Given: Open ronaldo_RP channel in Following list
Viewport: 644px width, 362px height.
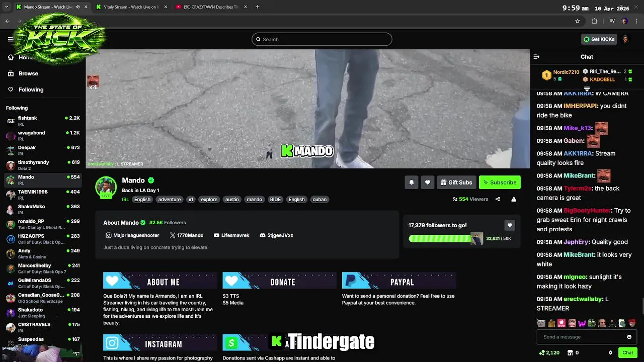Looking at the screenshot, I should (x=43, y=224).
